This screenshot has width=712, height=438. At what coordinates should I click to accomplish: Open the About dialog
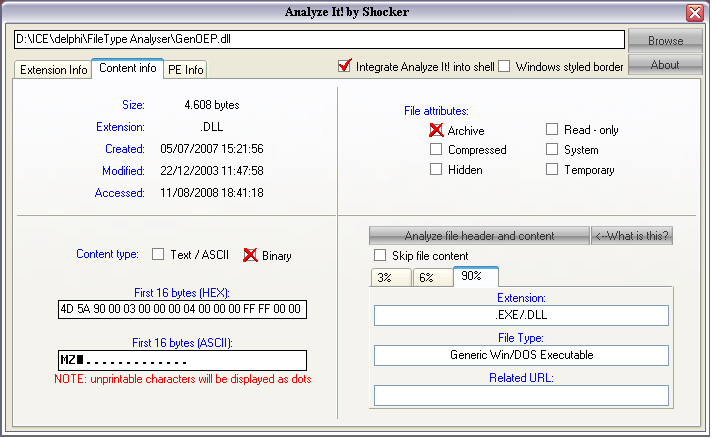665,65
